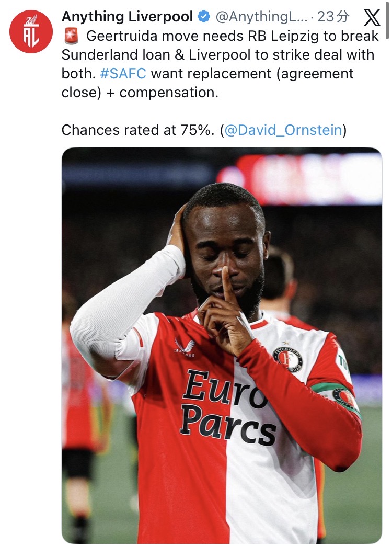
Task: Tap the X logo icon
Action: [372, 18]
